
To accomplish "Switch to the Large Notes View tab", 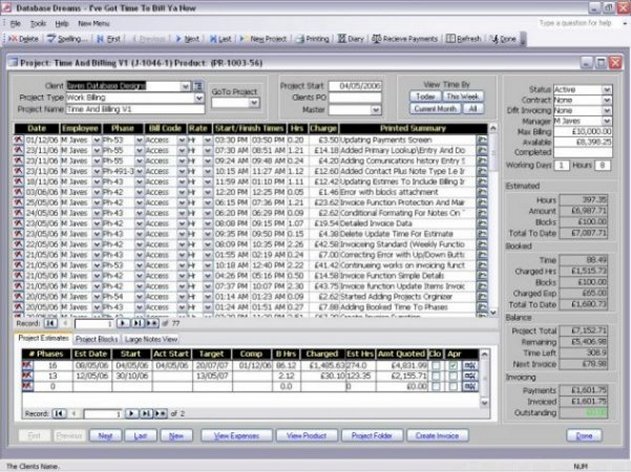I will click(x=151, y=339).
